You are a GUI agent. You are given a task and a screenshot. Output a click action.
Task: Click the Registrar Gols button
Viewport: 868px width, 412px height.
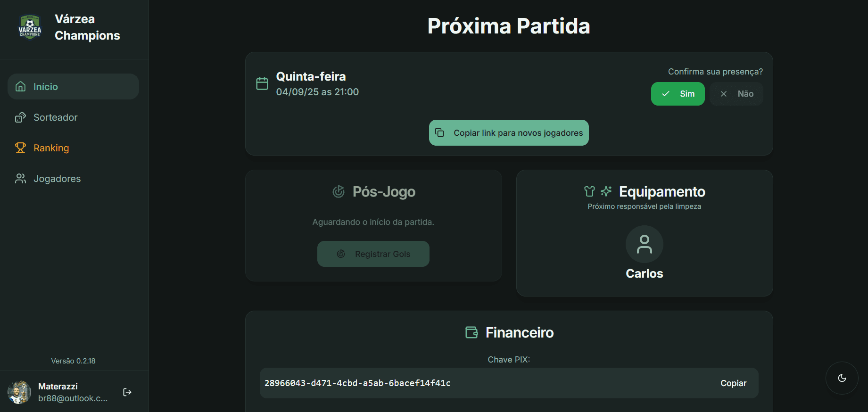point(373,254)
